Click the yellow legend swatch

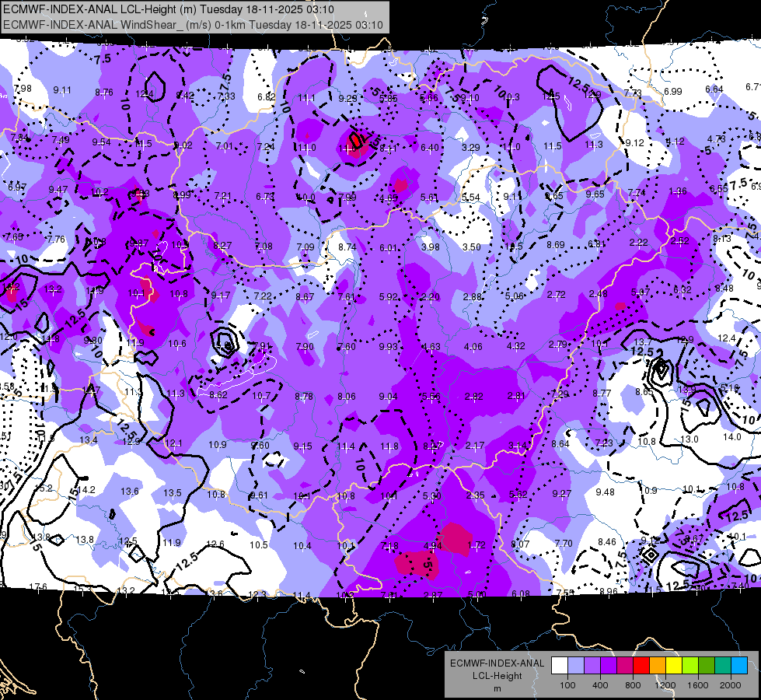tap(674, 666)
